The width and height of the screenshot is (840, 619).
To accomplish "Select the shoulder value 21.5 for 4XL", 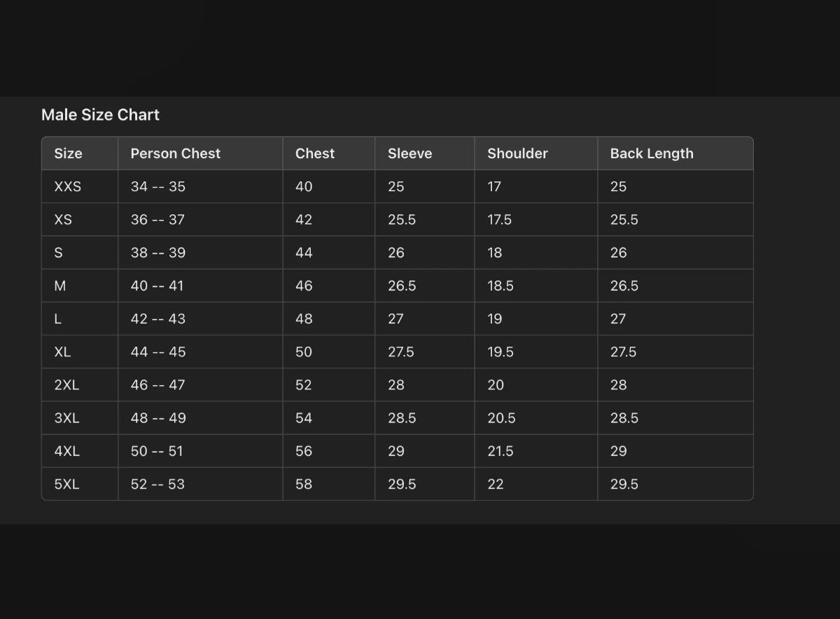I will pos(500,452).
